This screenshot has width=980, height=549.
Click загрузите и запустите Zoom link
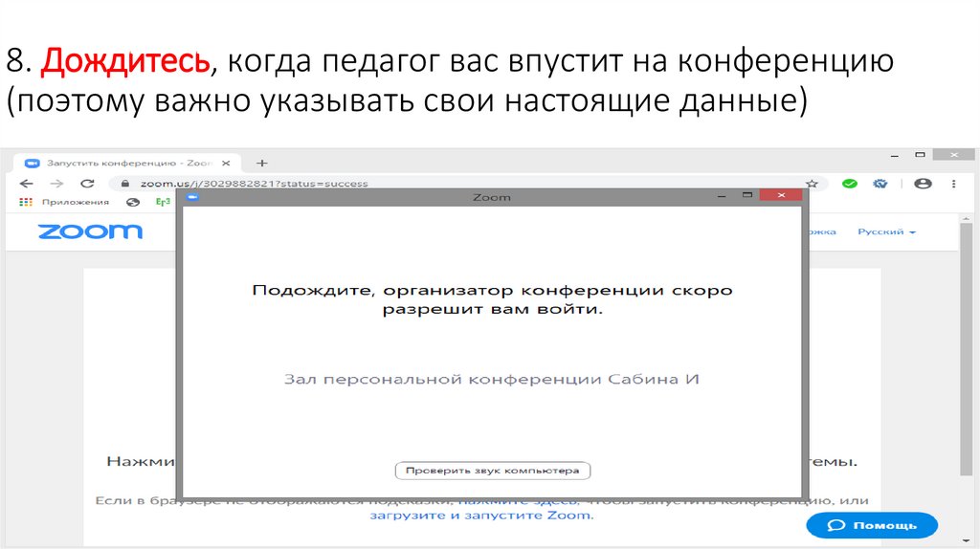pyautogui.click(x=481, y=516)
